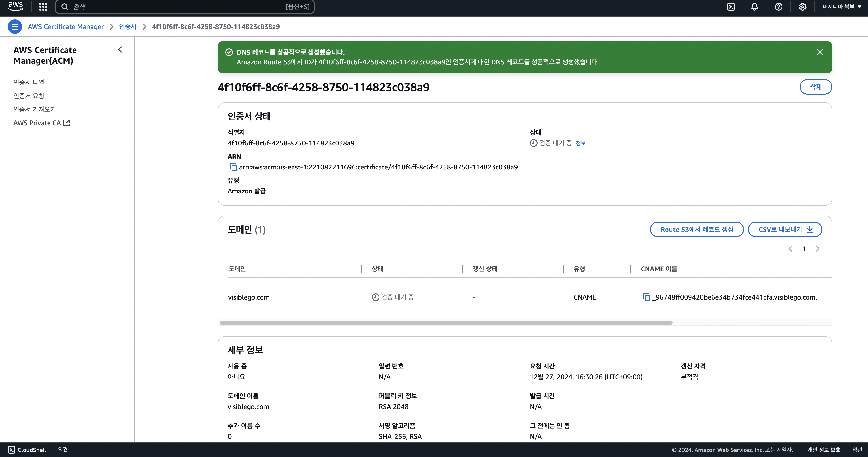Click the SHA-256, RSA signature algorithm value
The width and height of the screenshot is (868, 457).
click(400, 436)
